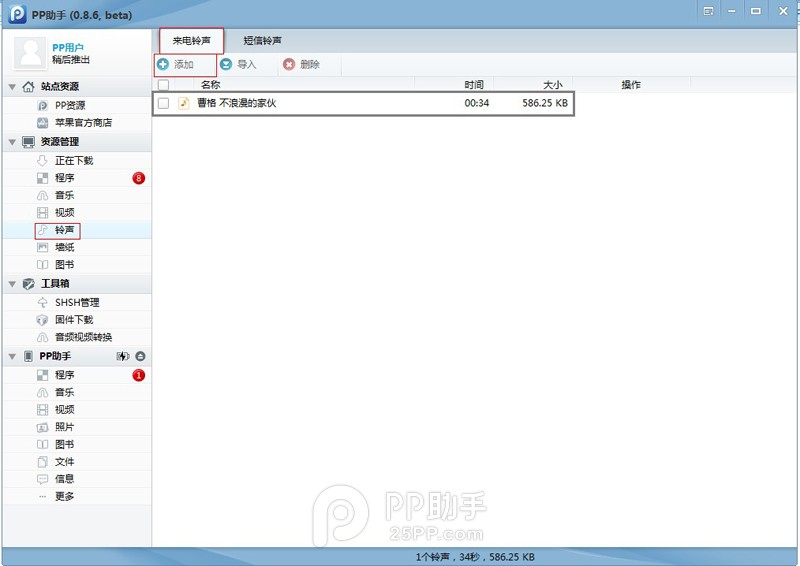Screen dimensions: 800x566
Task: Click the 添加 (add) ringtone icon
Action: [x=163, y=64]
